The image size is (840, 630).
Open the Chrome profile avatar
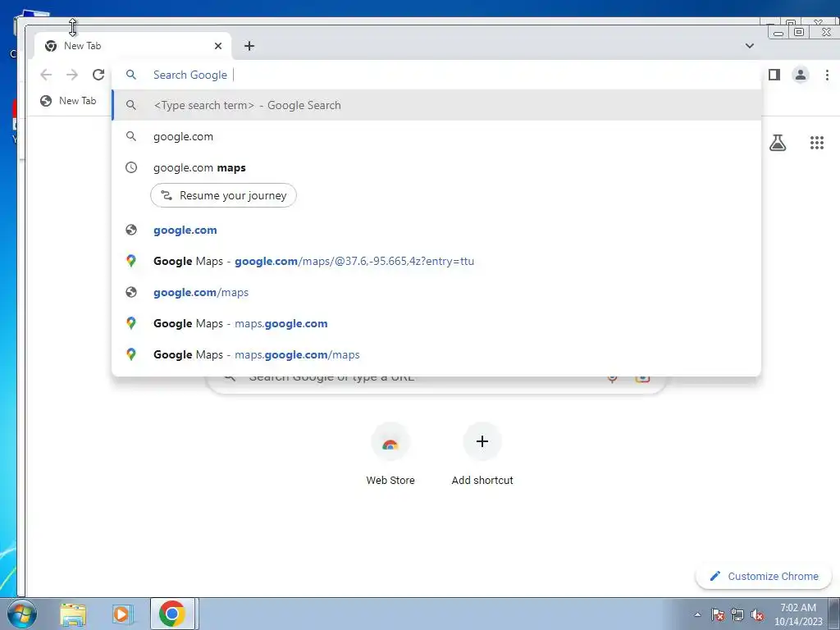pyautogui.click(x=801, y=75)
